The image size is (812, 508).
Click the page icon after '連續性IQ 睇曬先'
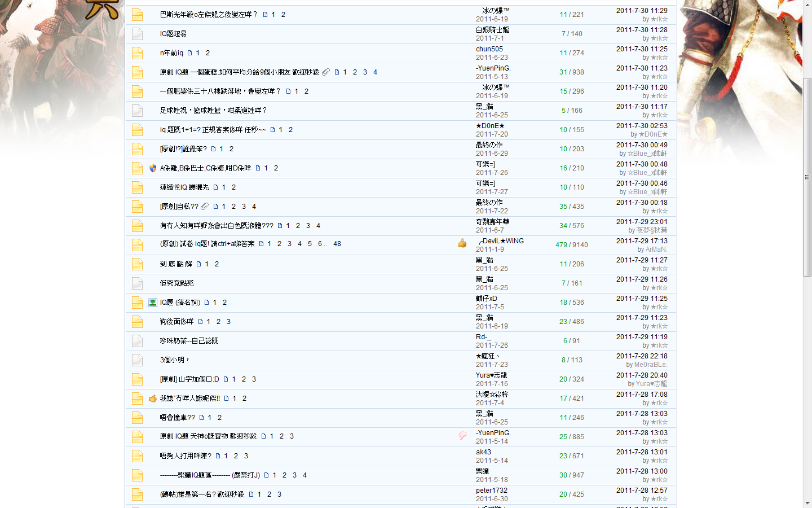coord(215,187)
